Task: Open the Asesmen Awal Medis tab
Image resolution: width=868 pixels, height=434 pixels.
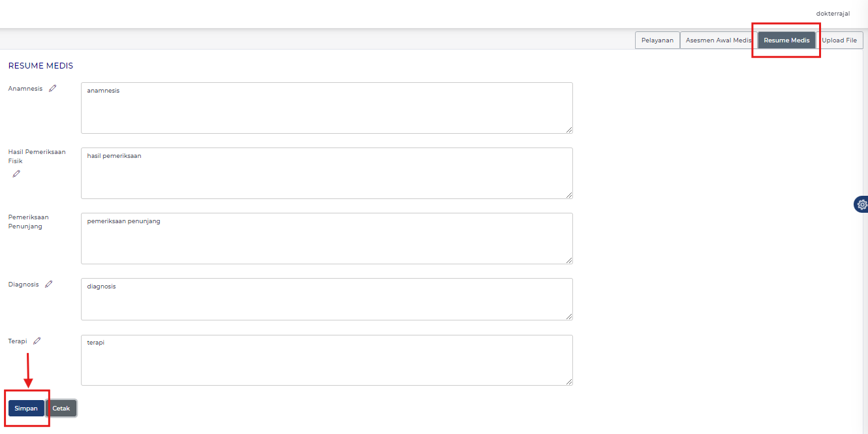Action: (718, 40)
